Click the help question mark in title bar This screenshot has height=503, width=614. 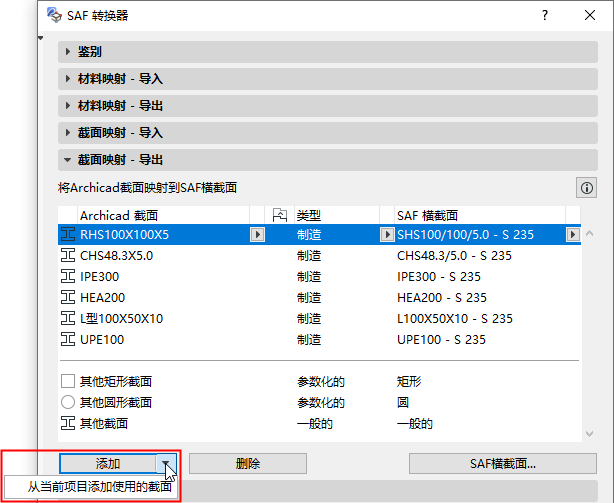(545, 15)
